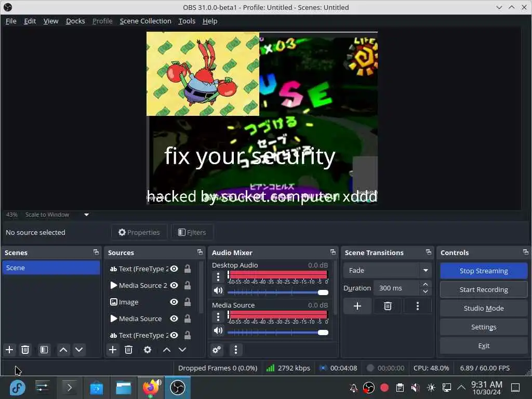Viewport: 532px width, 399px height.
Task: Open the Scene Collection menu
Action: coord(145,21)
